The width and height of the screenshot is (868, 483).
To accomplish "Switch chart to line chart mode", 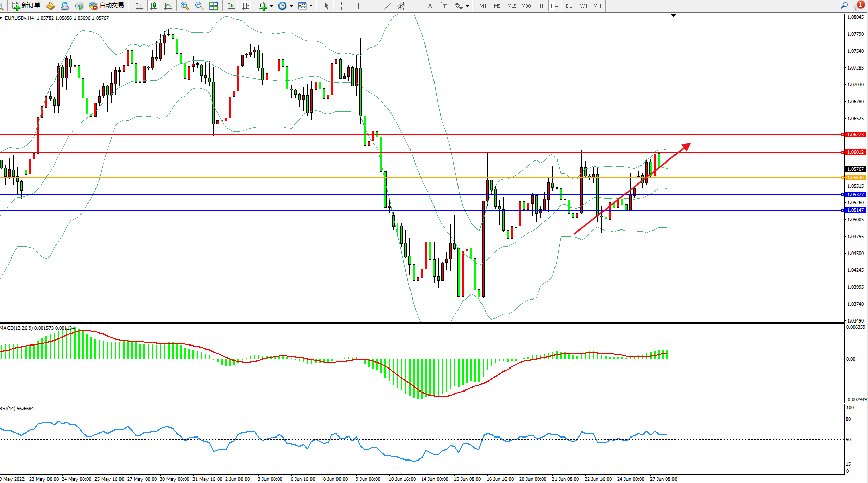I will [x=168, y=6].
